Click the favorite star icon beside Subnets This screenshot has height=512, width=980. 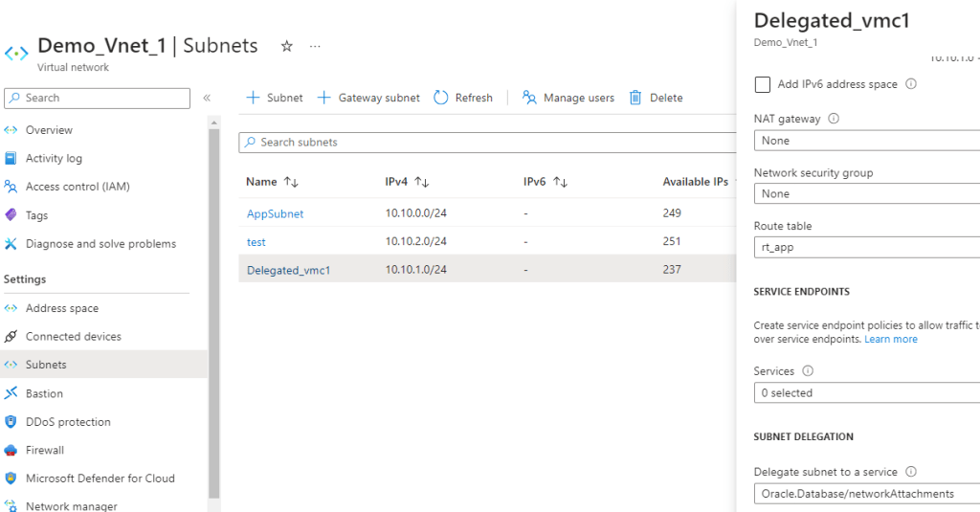286,46
